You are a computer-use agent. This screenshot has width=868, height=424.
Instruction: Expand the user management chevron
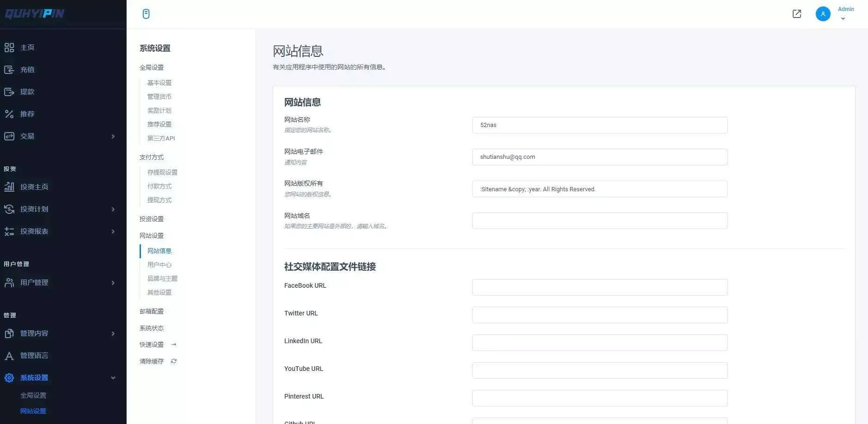coord(113,283)
